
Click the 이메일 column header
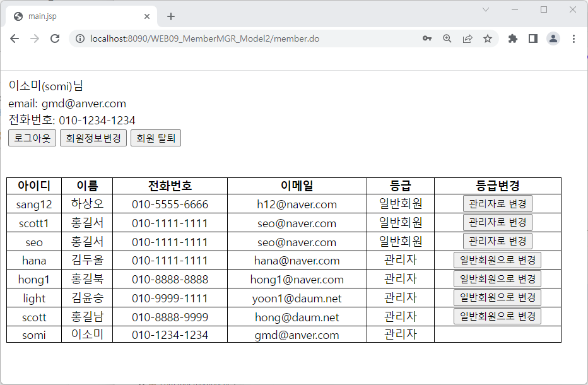coord(297,186)
